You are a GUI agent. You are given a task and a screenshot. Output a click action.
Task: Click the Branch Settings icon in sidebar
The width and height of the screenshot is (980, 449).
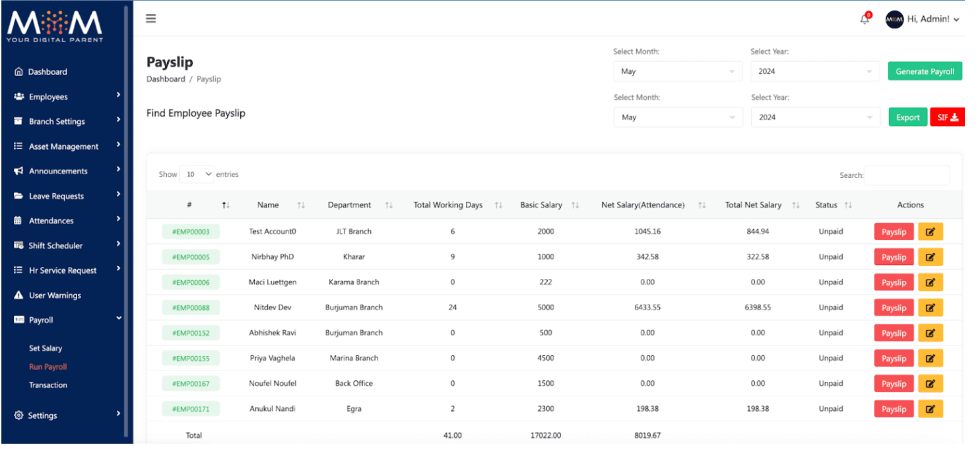pos(18,121)
